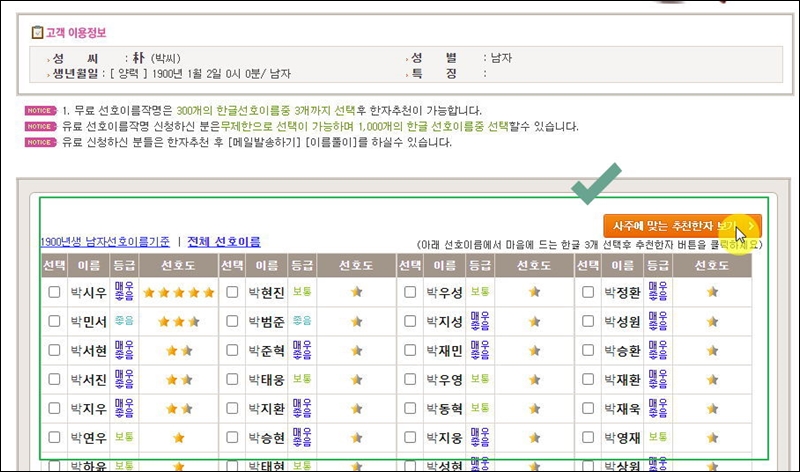Check the 박지성 checkbox

(x=410, y=321)
